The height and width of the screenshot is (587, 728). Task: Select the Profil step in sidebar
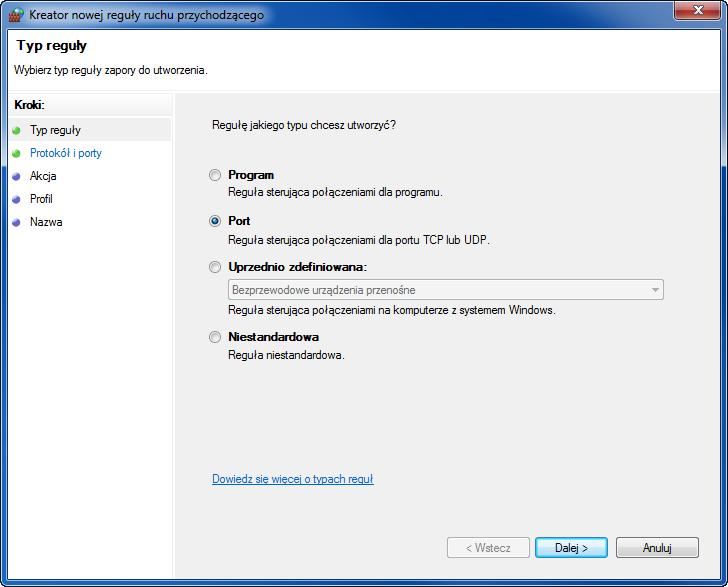(x=41, y=199)
